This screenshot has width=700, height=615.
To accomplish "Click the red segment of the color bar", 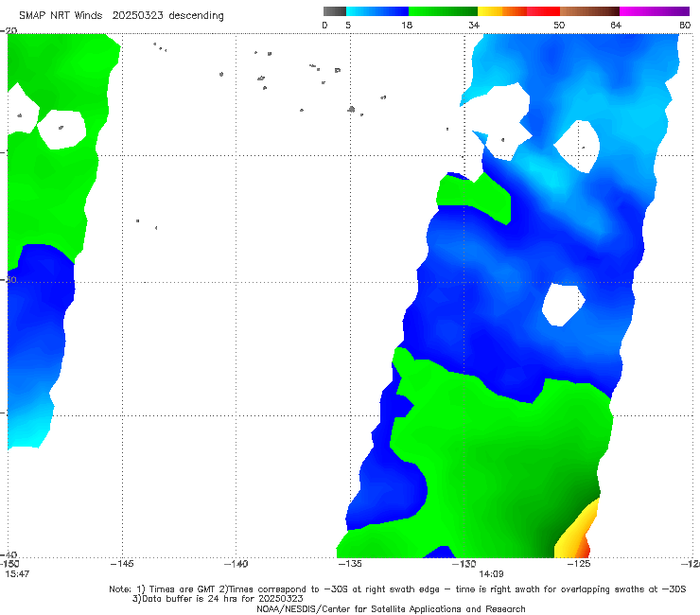I will pos(543,11).
